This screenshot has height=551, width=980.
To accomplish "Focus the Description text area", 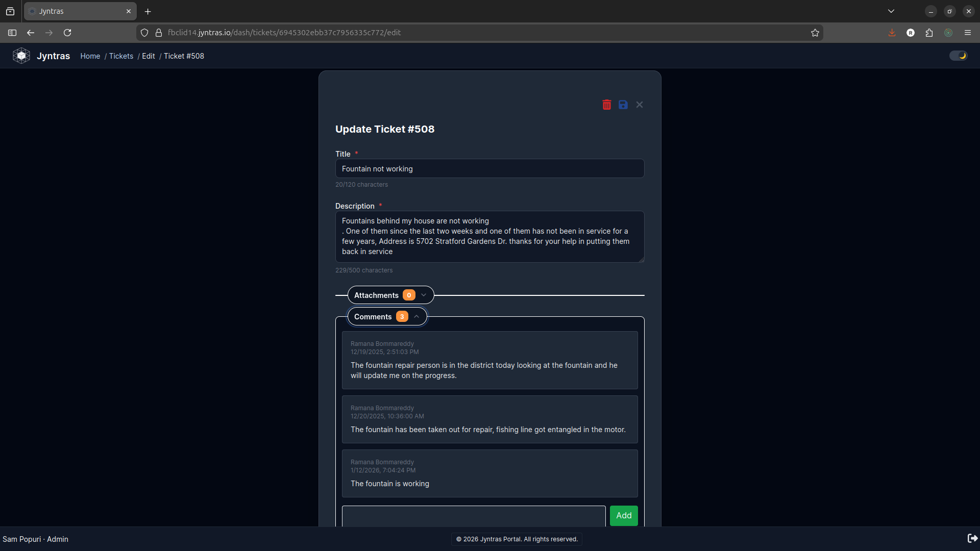I will (489, 236).
